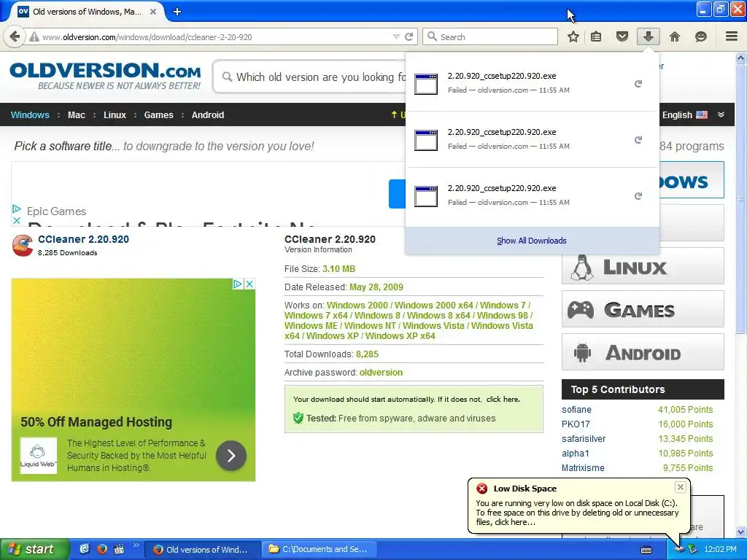Click the site identity warning icon
This screenshot has height=560, width=747.
(x=34, y=36)
